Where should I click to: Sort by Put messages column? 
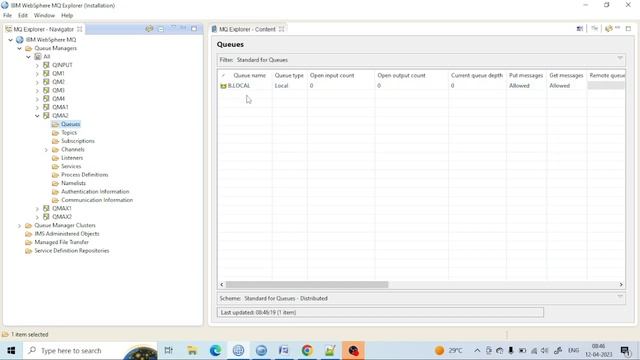(x=526, y=76)
